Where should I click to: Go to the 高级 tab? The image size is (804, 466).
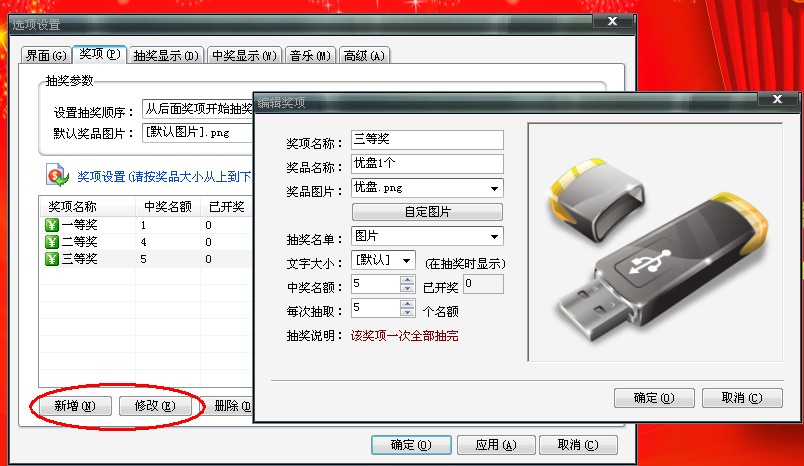click(363, 55)
